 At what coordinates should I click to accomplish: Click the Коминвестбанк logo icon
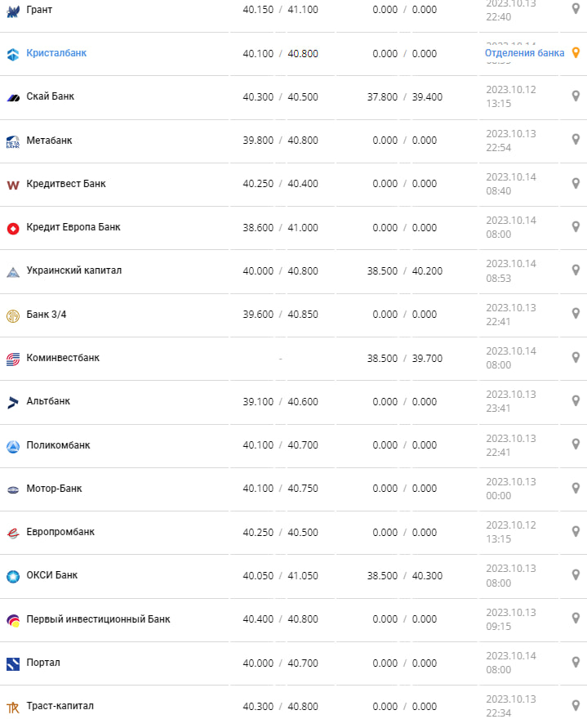point(13,359)
